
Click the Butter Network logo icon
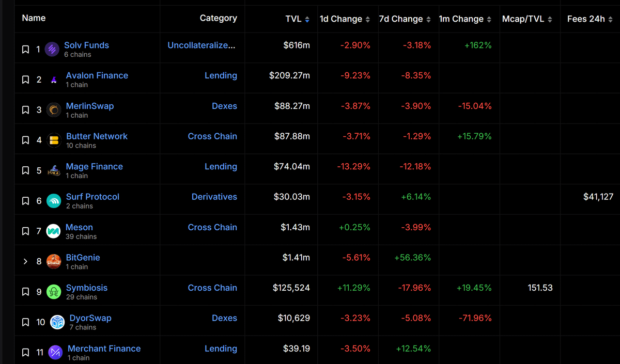tap(54, 140)
